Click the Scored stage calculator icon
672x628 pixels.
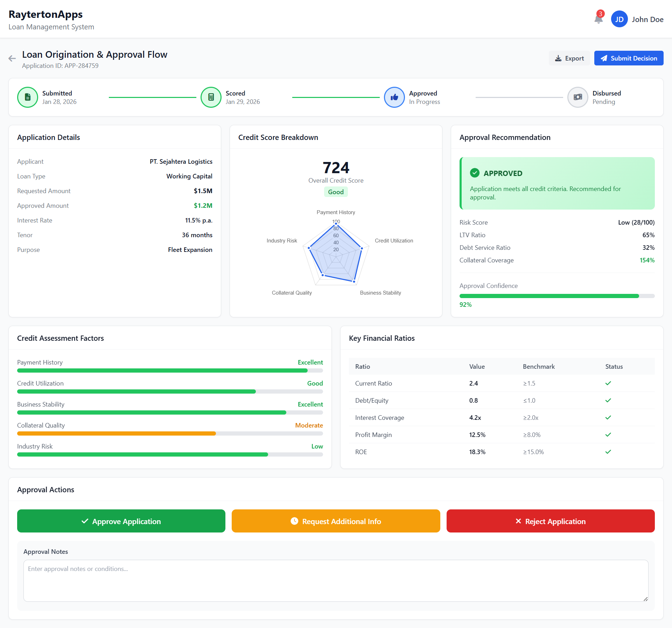[211, 97]
